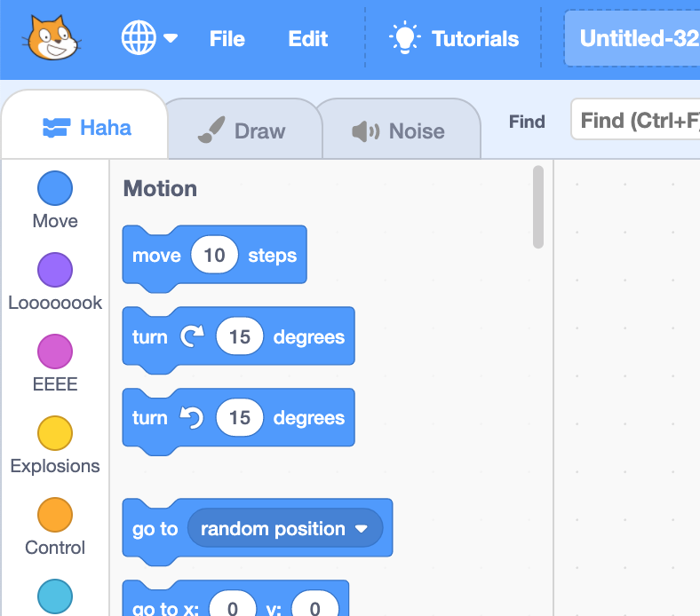Select the orange Control category circle
The width and height of the screenshot is (700, 616).
tap(55, 515)
